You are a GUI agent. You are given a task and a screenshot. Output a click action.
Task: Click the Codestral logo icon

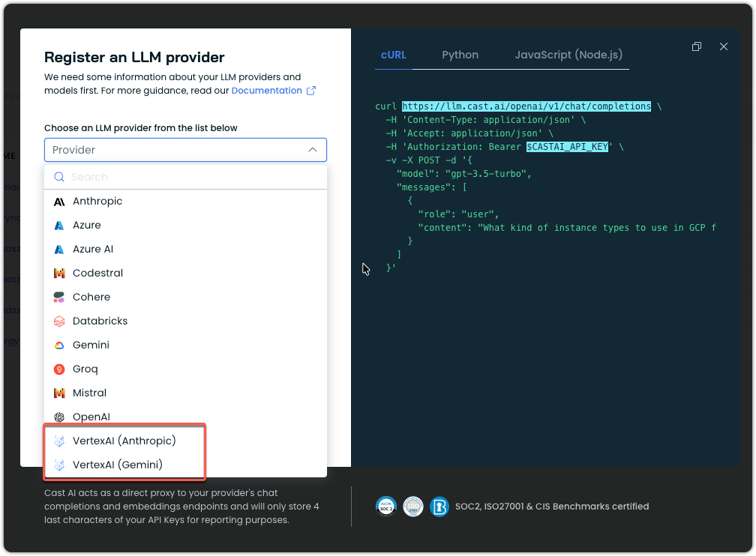[x=58, y=274]
